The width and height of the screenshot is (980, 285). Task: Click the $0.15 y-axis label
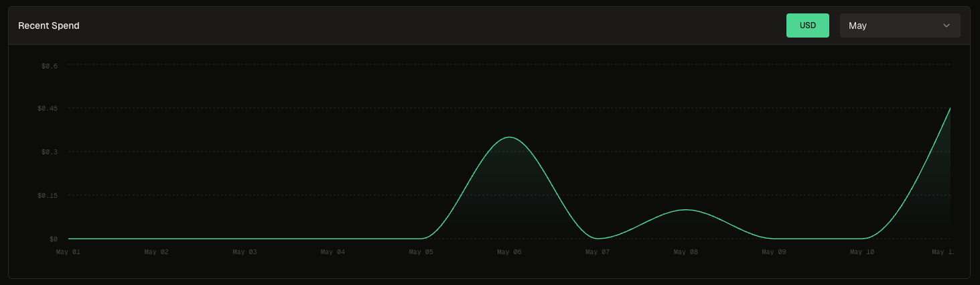point(48,196)
